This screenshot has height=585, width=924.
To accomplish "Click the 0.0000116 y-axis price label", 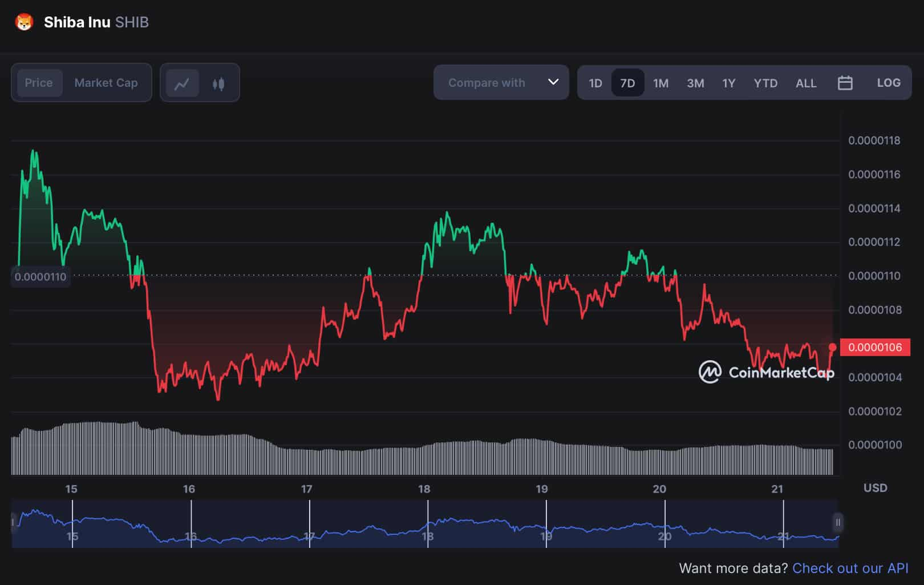I will pos(874,175).
